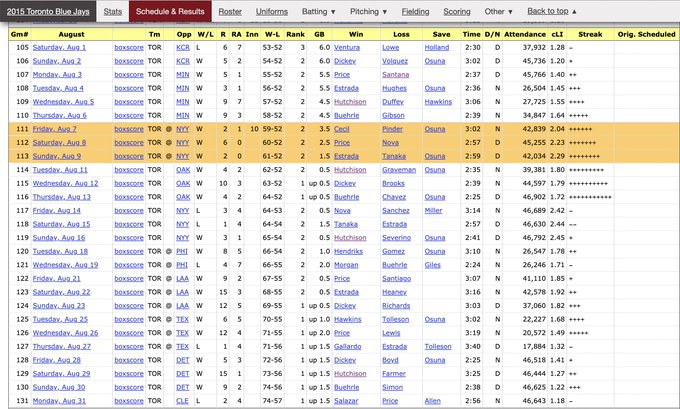Open boxscore for game 131 versus CLE

tap(129, 401)
